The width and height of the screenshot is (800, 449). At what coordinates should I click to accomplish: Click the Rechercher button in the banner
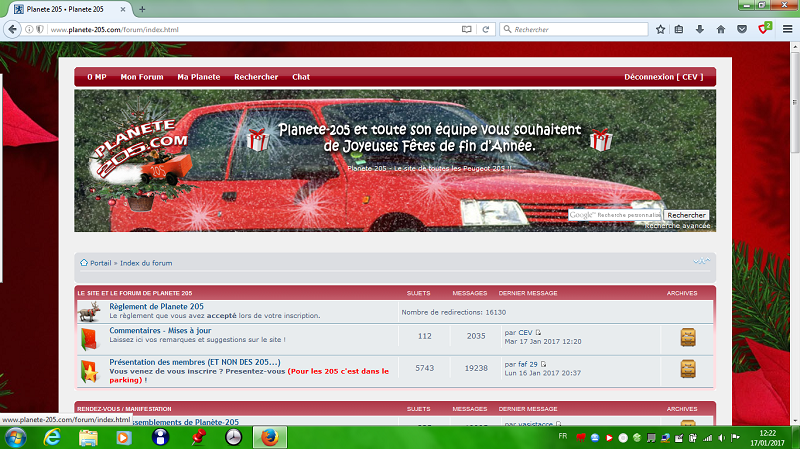(686, 215)
